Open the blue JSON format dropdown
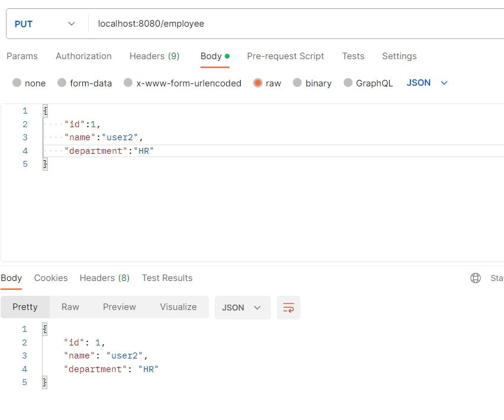This screenshot has width=504, height=420. (x=427, y=83)
